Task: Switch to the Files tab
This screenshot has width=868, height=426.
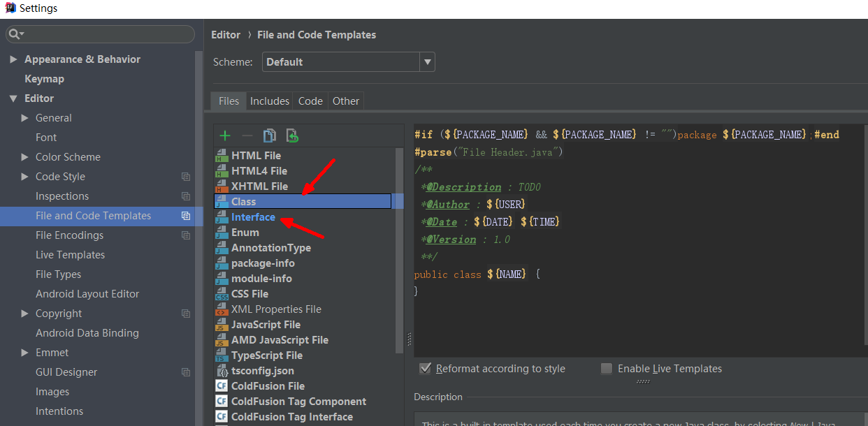Action: click(x=229, y=101)
